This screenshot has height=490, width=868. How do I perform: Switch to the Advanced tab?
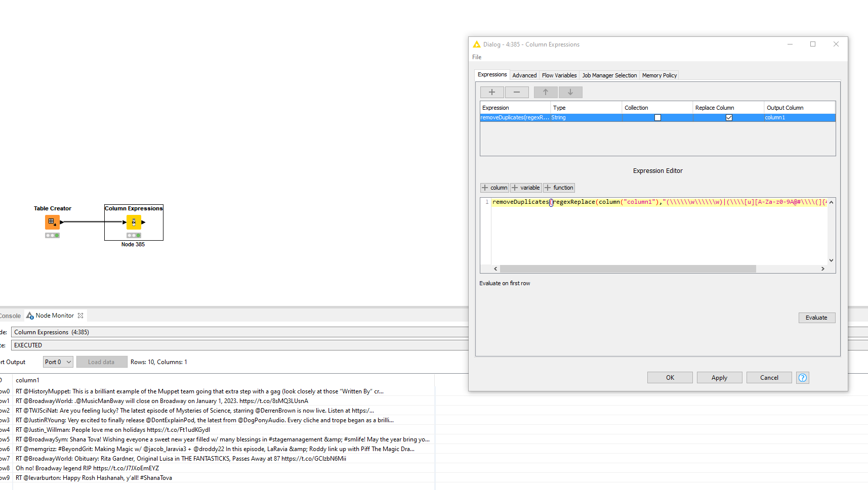(524, 75)
